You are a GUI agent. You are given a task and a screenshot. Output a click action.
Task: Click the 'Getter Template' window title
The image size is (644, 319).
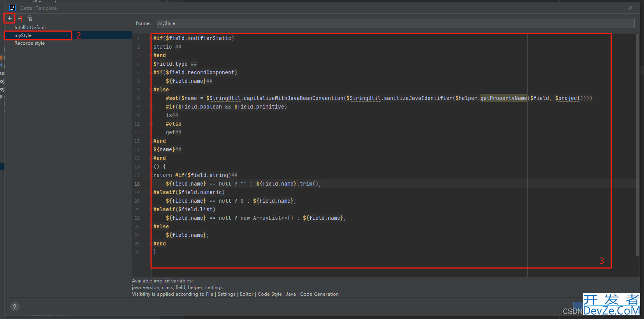(x=39, y=8)
